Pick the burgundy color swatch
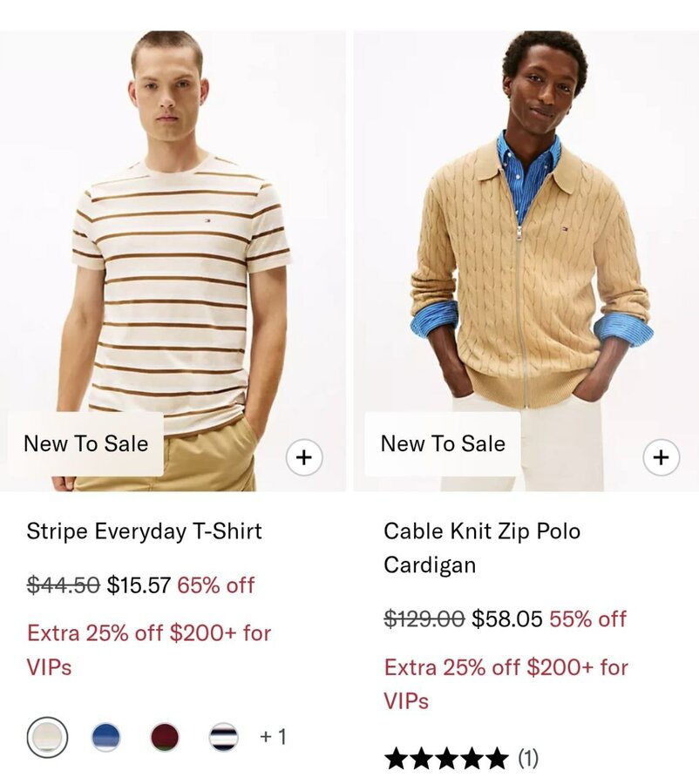The image size is (699, 784). (164, 738)
